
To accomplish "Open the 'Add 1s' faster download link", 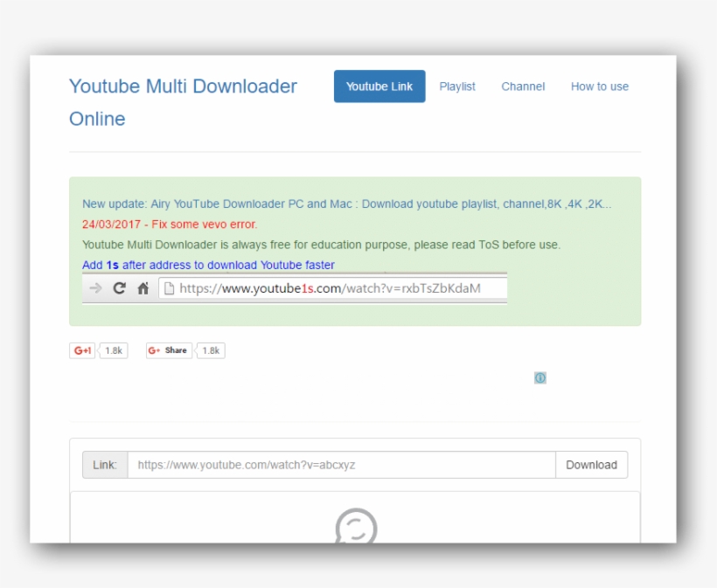I will point(207,265).
